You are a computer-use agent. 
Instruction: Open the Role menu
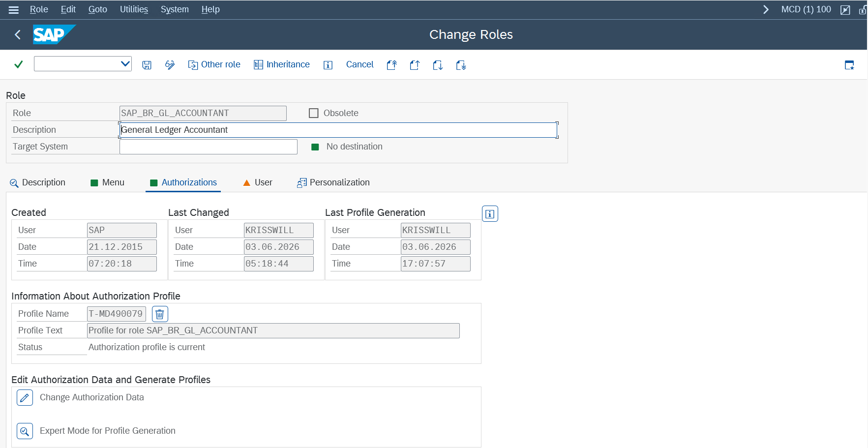(x=39, y=9)
